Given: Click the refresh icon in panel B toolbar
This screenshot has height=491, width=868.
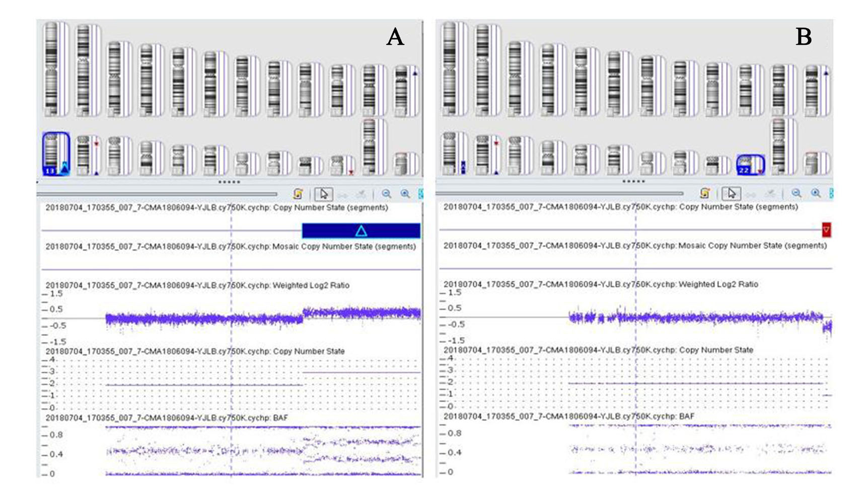Looking at the screenshot, I should (x=705, y=193).
